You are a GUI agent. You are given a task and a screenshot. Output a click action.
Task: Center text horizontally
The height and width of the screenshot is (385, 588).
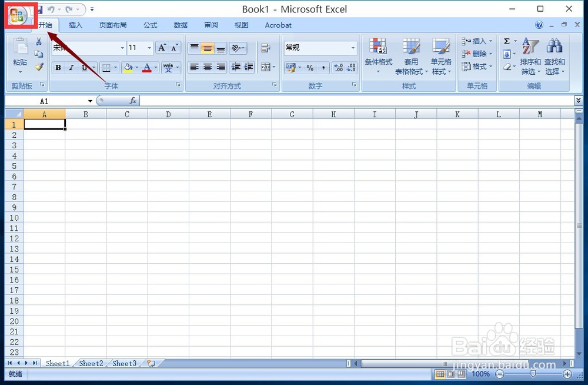pos(208,67)
